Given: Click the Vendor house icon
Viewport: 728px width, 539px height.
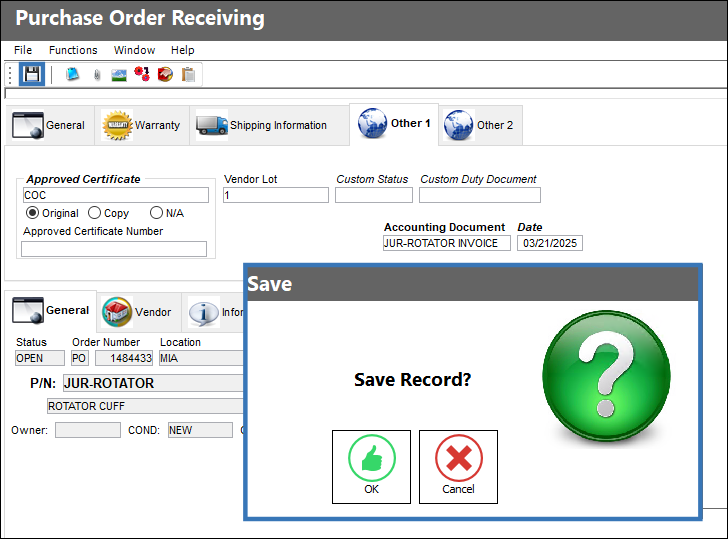Looking at the screenshot, I should pos(117,312).
